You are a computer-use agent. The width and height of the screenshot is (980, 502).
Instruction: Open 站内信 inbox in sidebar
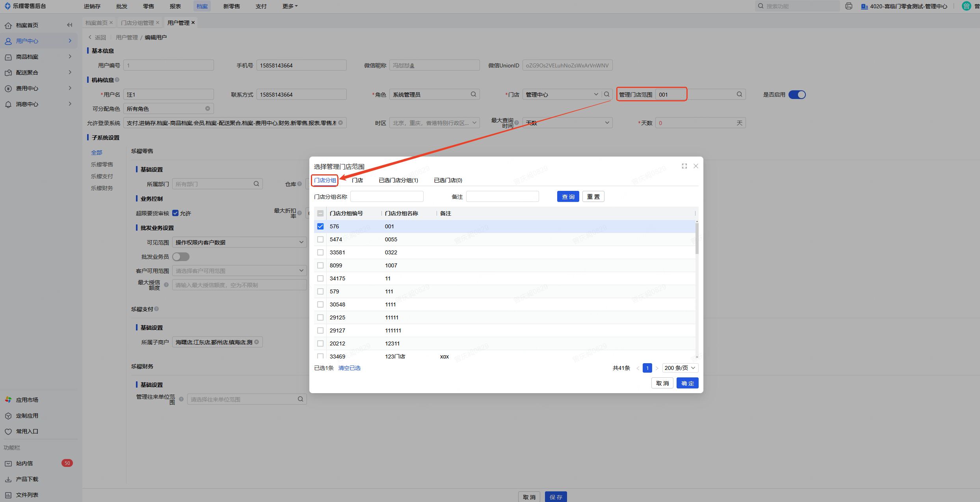coord(24,463)
